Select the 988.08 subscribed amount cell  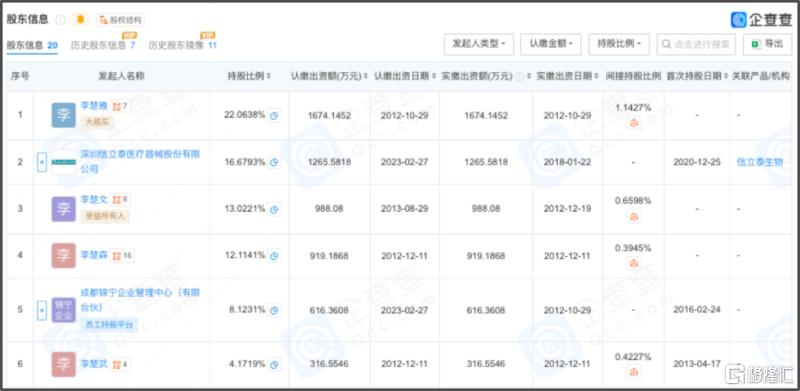click(x=329, y=209)
